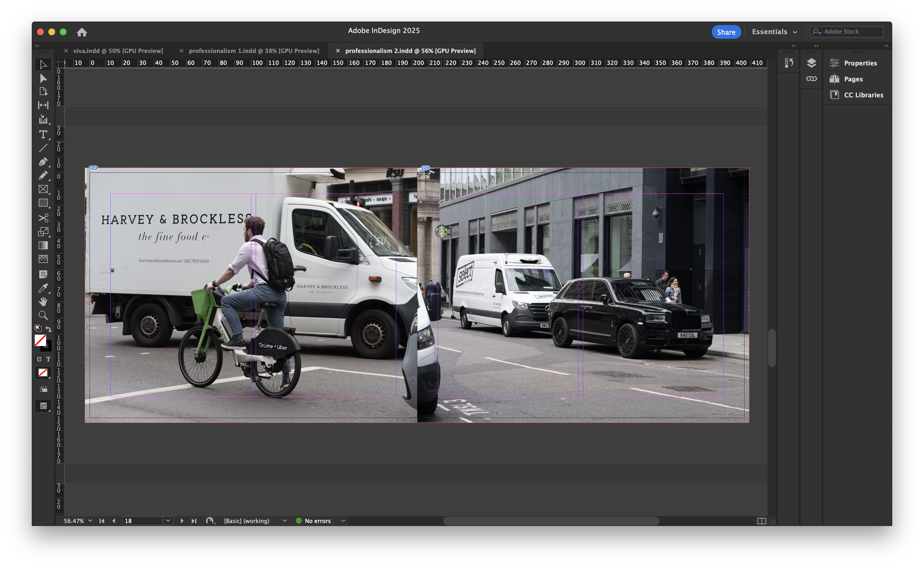The width and height of the screenshot is (924, 568).
Task: Select the Hand tool
Action: 43,302
